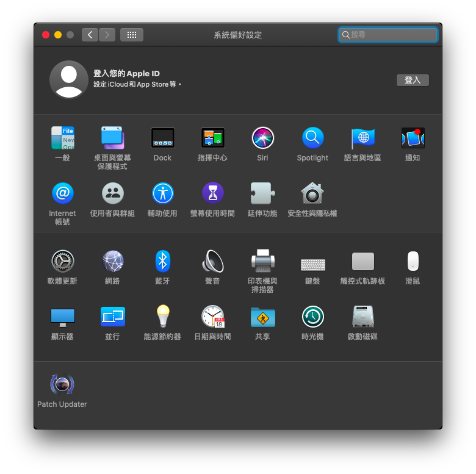The width and height of the screenshot is (476, 474).
Task: Open 聲音 (Sound) preferences
Action: pyautogui.click(x=212, y=262)
